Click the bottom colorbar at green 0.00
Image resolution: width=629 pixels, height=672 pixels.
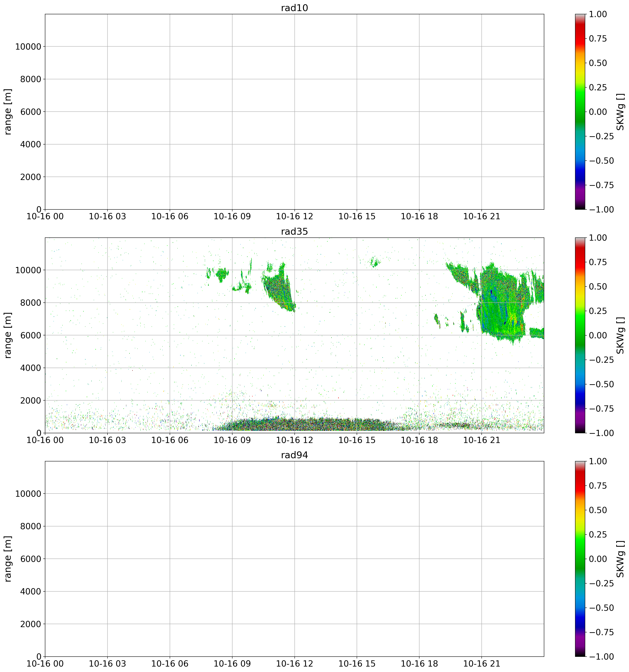[580, 559]
